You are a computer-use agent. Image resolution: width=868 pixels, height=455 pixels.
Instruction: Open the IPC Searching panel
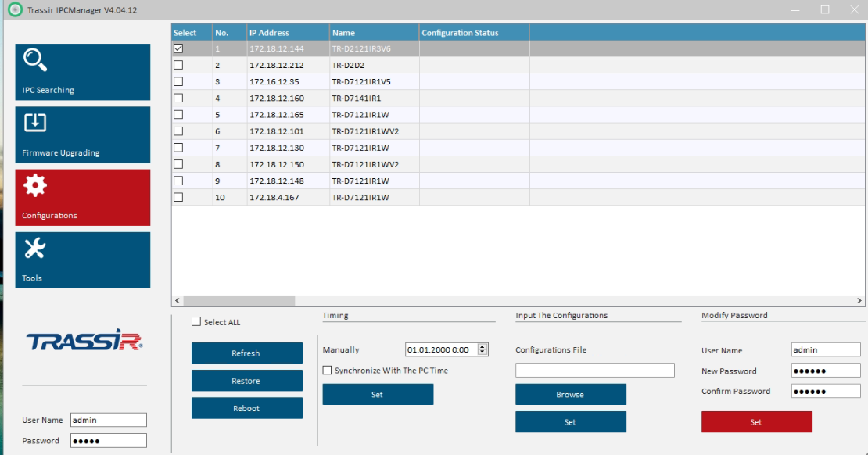[82, 72]
